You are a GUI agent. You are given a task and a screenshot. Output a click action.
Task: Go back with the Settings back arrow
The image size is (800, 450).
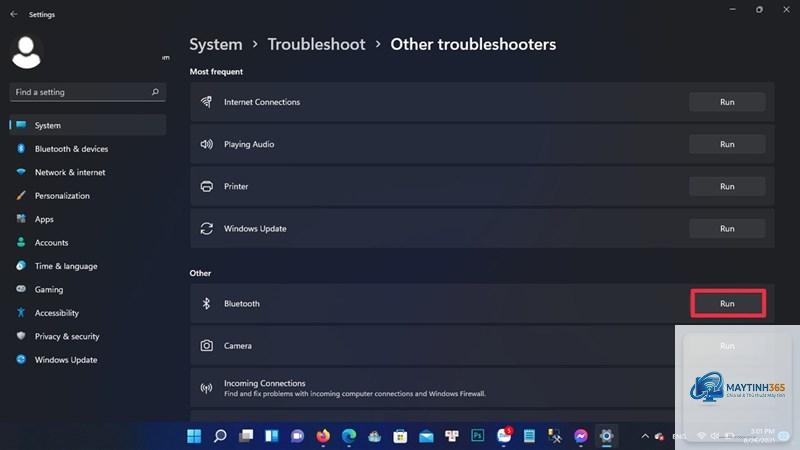coord(14,14)
